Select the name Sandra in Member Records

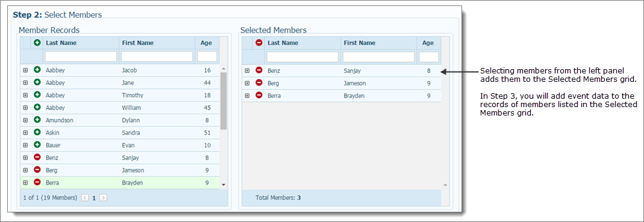pyautogui.click(x=131, y=133)
